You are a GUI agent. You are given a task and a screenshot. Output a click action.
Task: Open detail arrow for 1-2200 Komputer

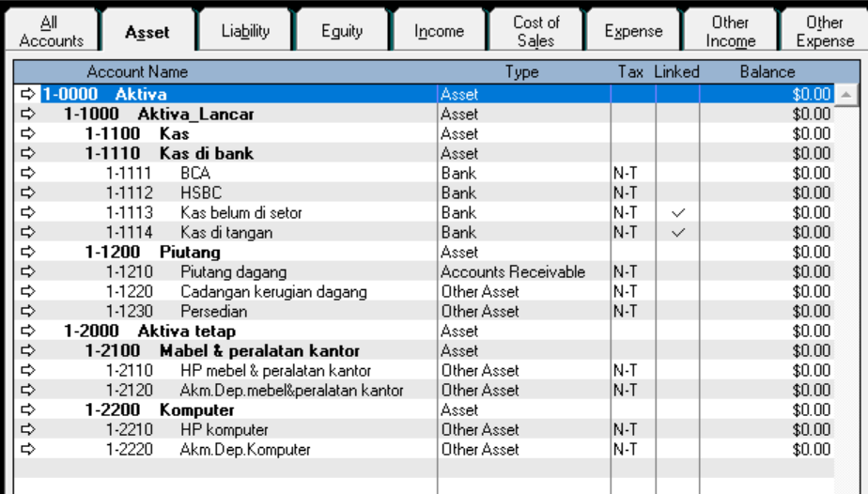[27, 409]
